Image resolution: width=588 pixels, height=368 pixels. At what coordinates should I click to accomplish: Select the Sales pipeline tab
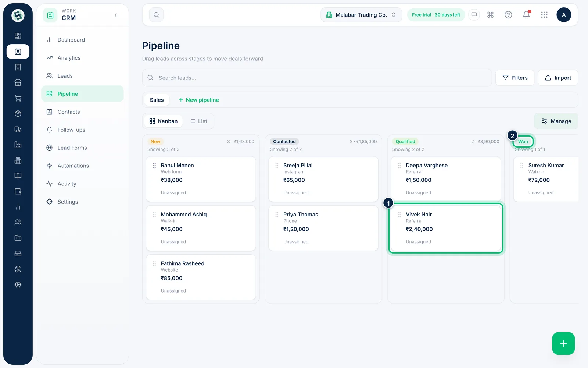157,100
